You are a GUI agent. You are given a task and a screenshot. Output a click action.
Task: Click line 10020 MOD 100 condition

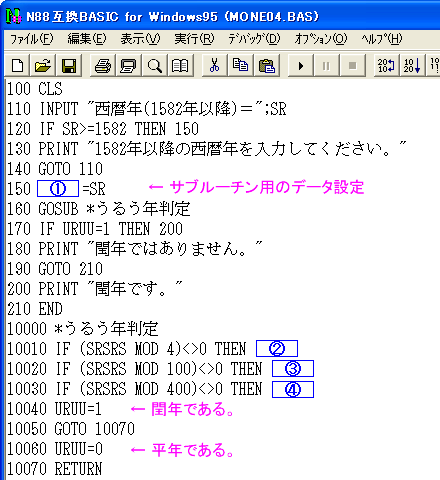coord(135,369)
